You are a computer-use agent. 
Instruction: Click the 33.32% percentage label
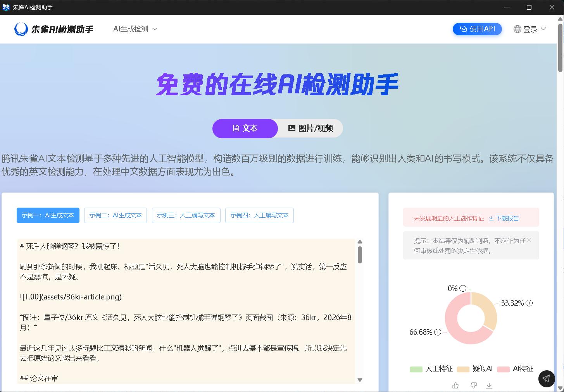click(512, 303)
